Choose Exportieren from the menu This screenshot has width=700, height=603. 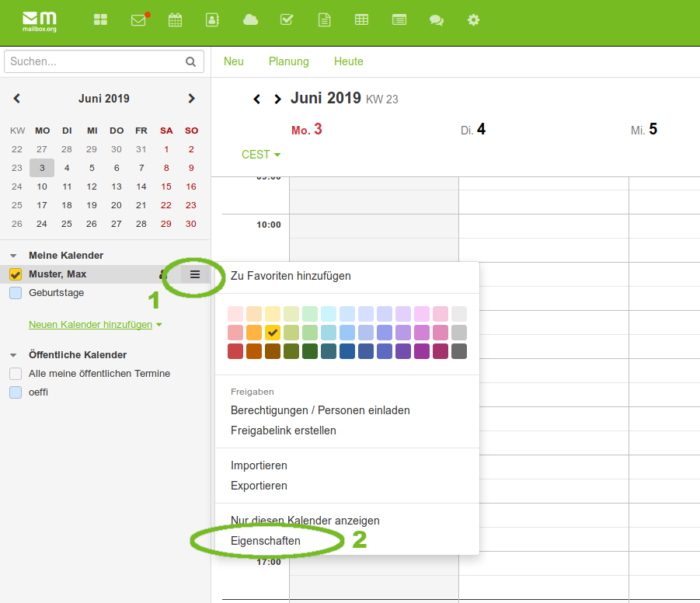click(x=259, y=486)
